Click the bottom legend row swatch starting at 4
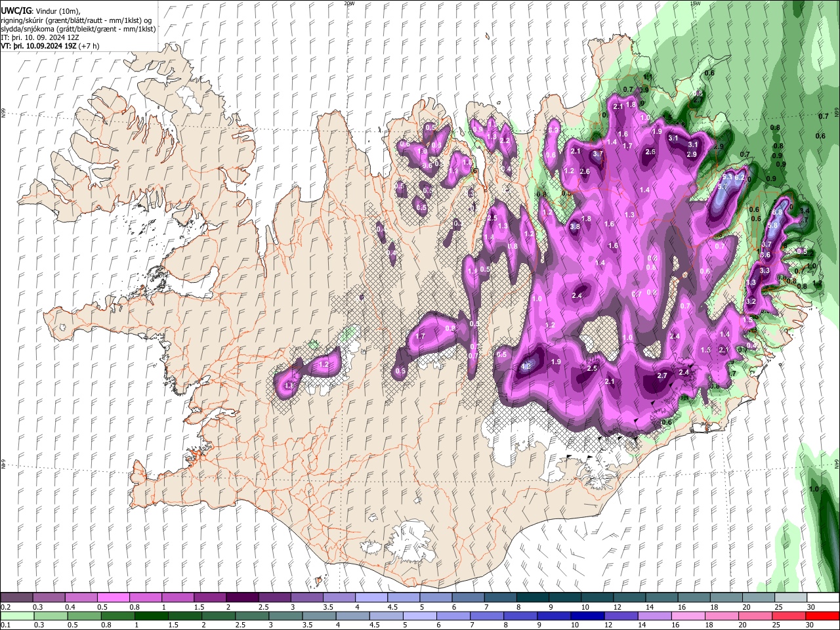 coord(353,616)
